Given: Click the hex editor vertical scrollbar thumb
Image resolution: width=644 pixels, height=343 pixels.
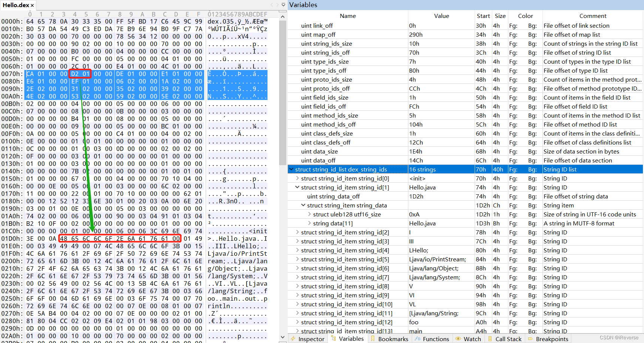Looking at the screenshot, I should (x=283, y=92).
